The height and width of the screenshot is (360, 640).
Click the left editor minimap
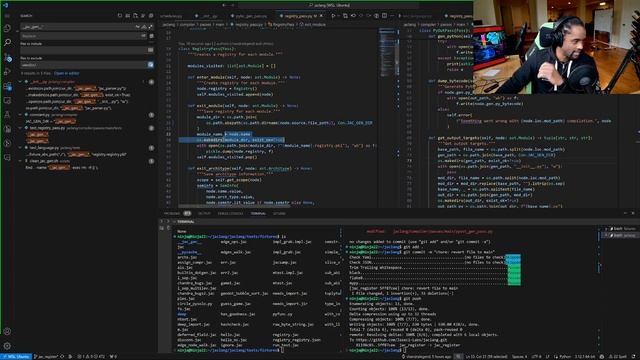pos(388,52)
